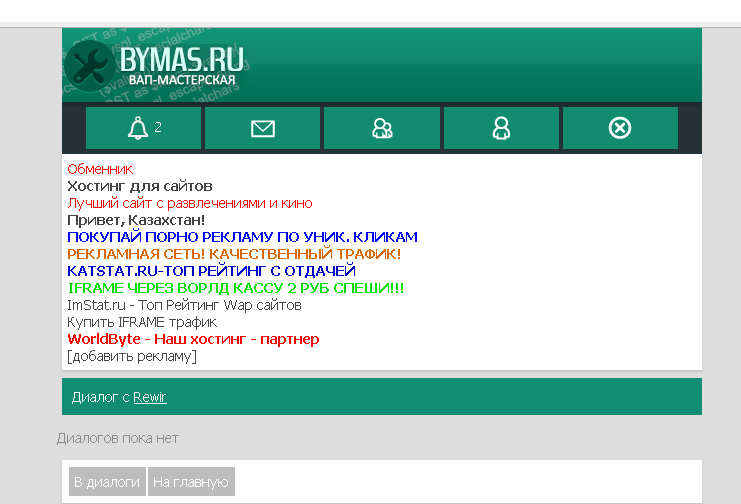Click РЕКЛАМНАЯ СЕТЬ orange link
This screenshot has width=741, height=504.
click(x=234, y=254)
